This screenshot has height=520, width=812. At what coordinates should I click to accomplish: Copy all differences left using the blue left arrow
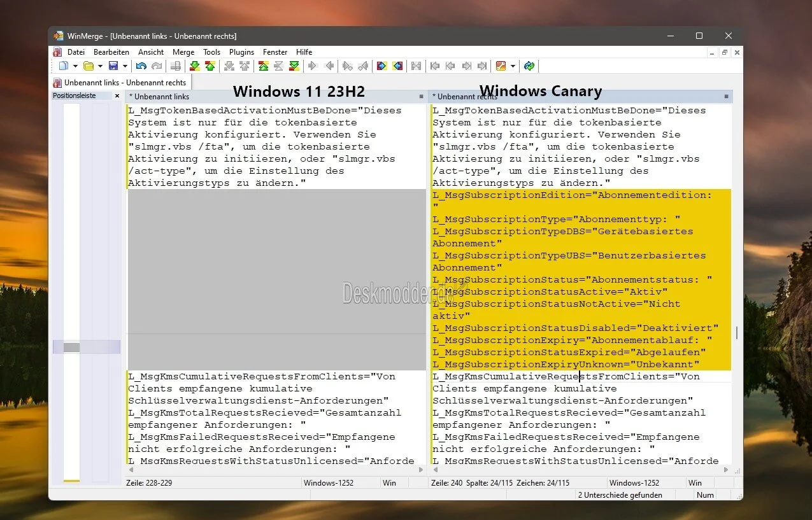point(398,66)
